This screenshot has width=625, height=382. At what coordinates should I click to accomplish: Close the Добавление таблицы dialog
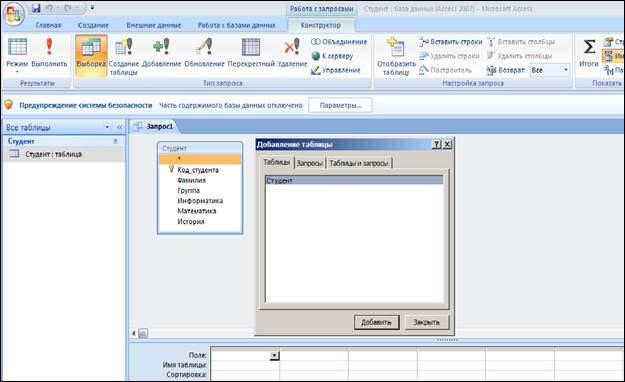447,144
